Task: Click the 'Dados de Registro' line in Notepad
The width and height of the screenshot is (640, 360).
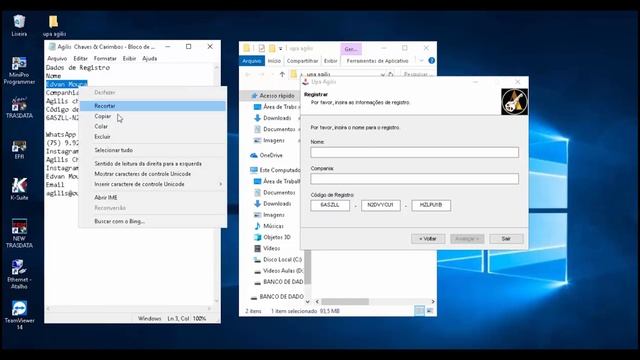Action: pos(78,68)
